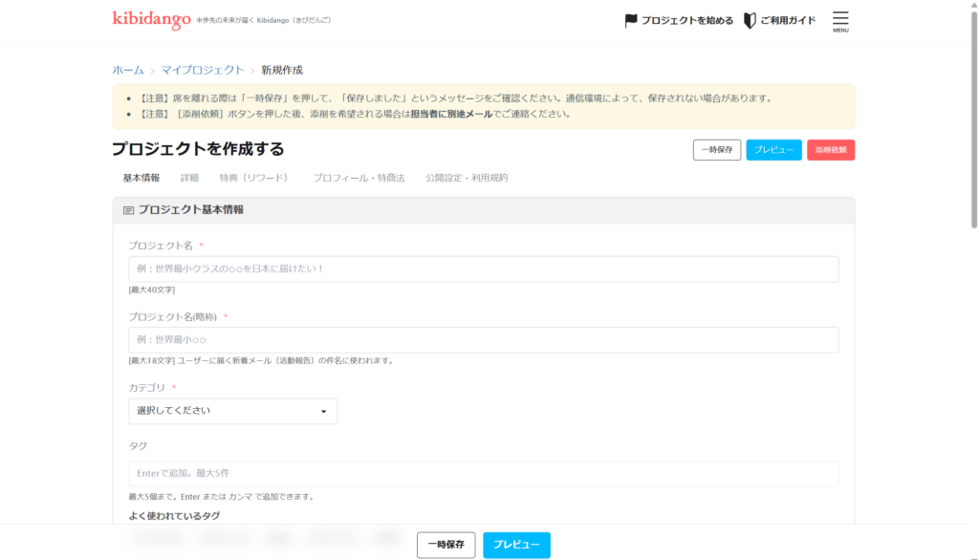
Task: Go to 公開設定・利用規約 tab
Action: (x=467, y=178)
